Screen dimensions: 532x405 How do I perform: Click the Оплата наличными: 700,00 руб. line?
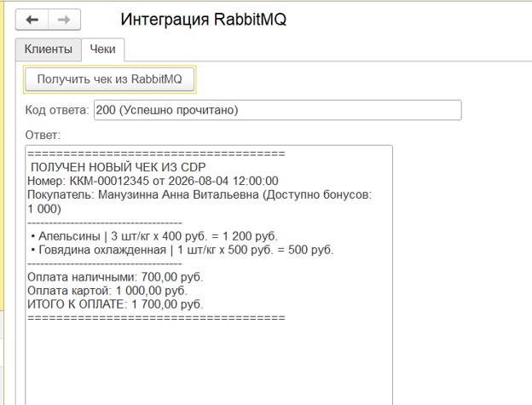[115, 277]
